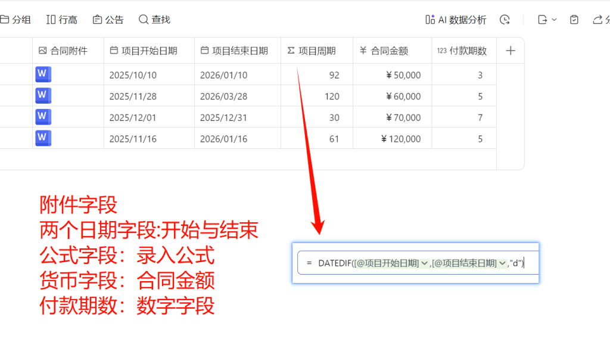
Task: Open Word attachment in the 2025/11/16 row
Action: 43,138
